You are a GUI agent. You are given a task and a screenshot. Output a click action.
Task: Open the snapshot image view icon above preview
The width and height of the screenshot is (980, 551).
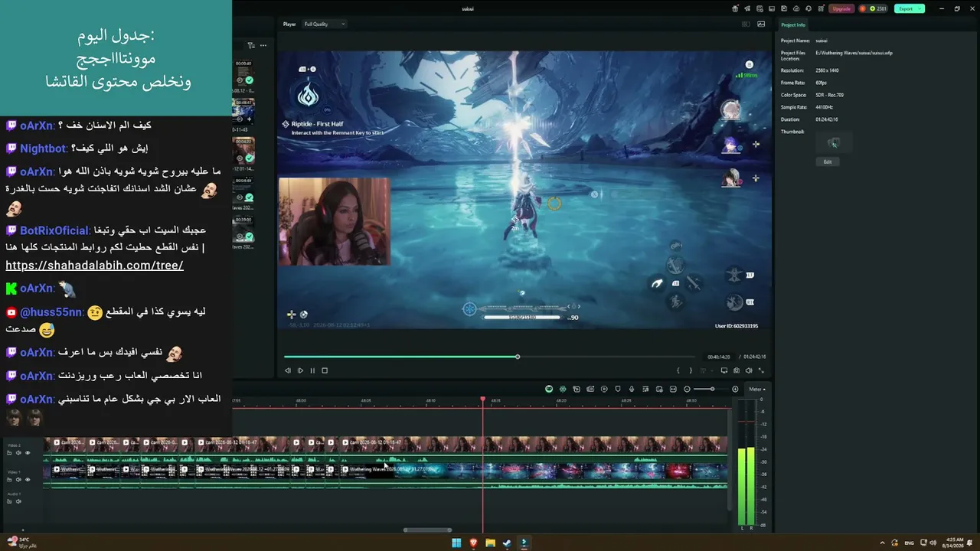[761, 24]
